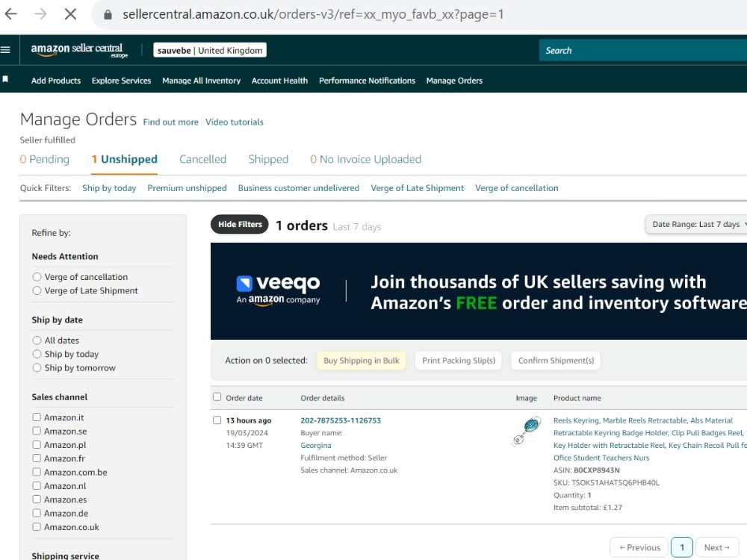Open sauvebe United Kingdom marketplace switcher
Image resolution: width=747 pixels, height=560 pixels.
pos(210,50)
